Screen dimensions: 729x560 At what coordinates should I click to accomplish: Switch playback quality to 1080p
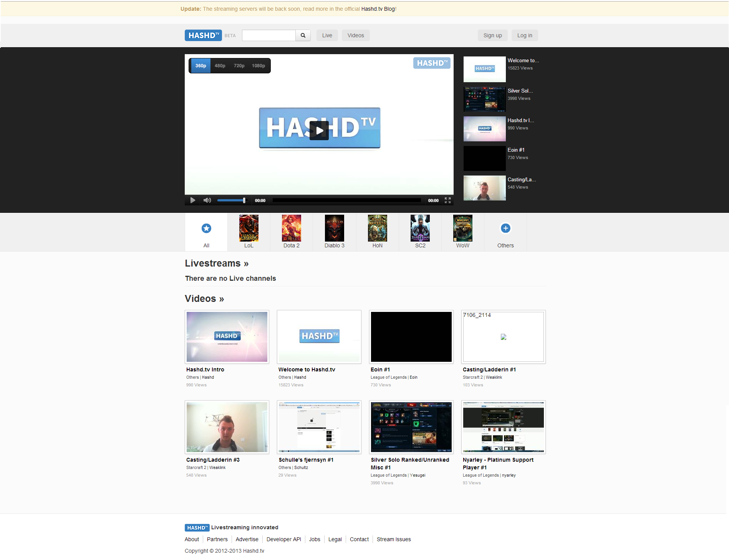coord(258,65)
